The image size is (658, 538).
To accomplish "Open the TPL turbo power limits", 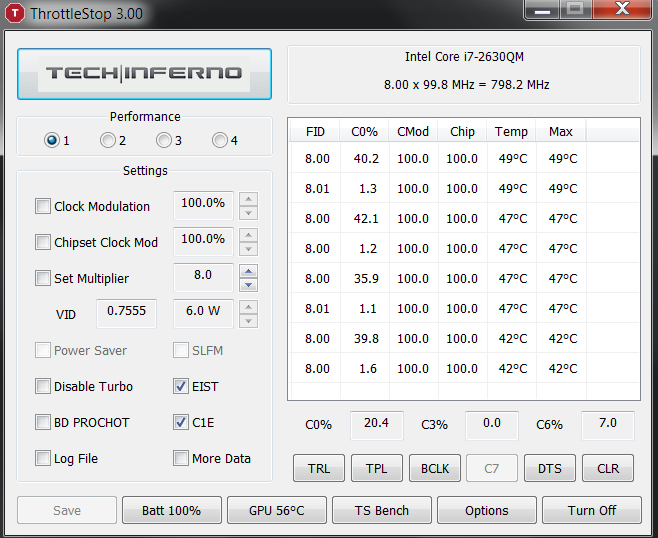I will click(x=376, y=468).
